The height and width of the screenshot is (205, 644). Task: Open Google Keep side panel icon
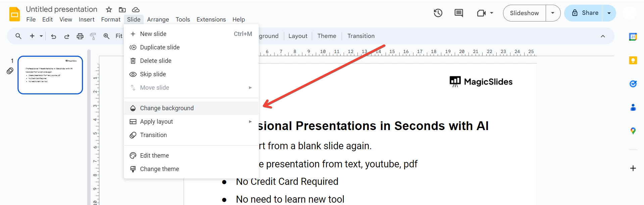click(x=633, y=60)
